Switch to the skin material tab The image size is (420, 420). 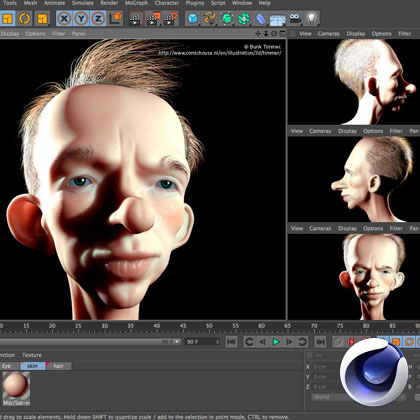click(32, 366)
